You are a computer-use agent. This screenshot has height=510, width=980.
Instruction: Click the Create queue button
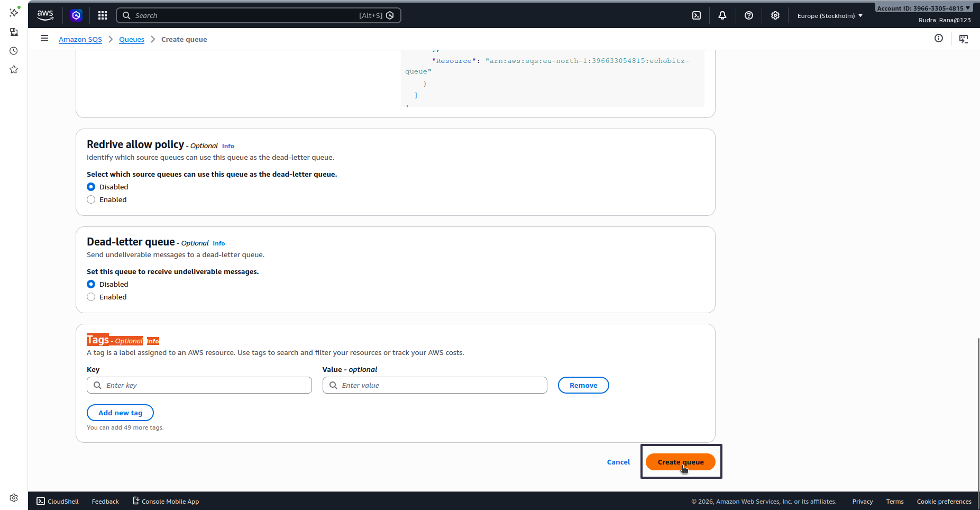tap(681, 462)
